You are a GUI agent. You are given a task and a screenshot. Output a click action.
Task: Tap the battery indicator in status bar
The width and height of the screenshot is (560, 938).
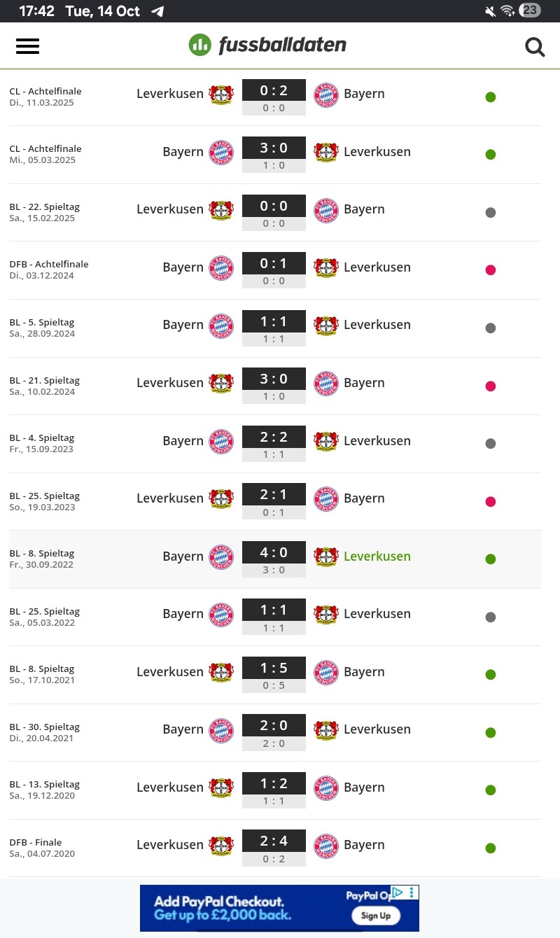(530, 10)
